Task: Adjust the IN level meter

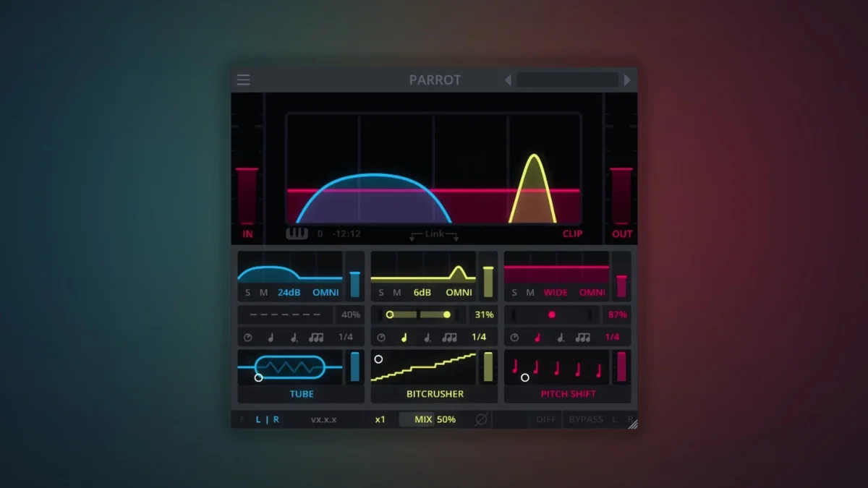Action: [247, 195]
